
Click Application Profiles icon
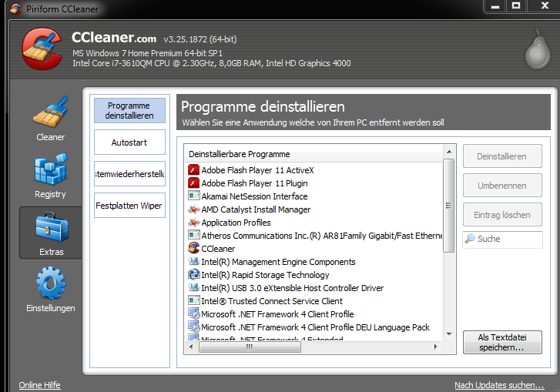193,223
